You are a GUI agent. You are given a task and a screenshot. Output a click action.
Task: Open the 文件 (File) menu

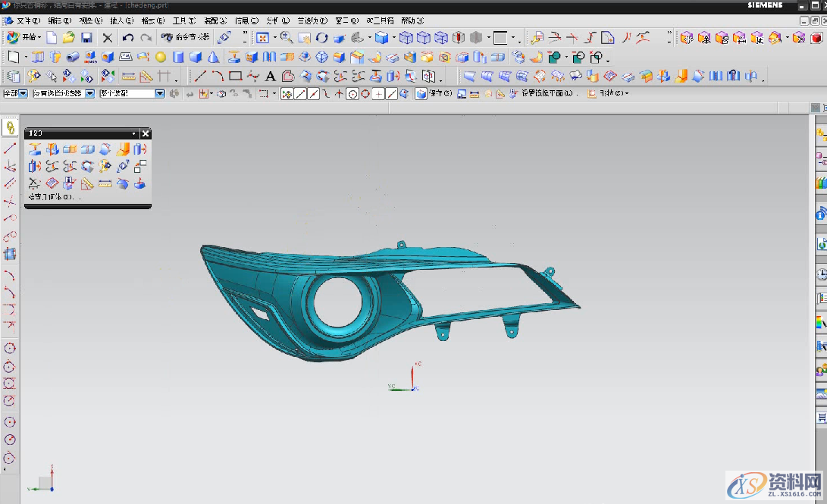[x=28, y=20]
